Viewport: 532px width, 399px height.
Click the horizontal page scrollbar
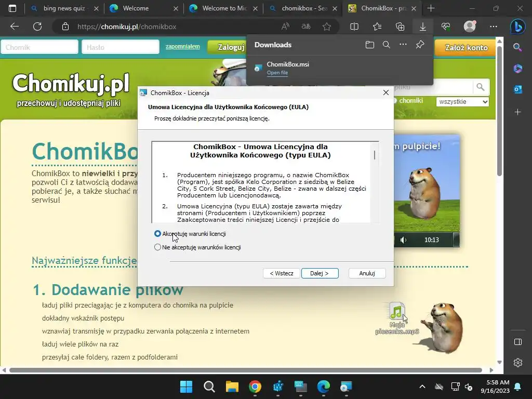(246, 370)
